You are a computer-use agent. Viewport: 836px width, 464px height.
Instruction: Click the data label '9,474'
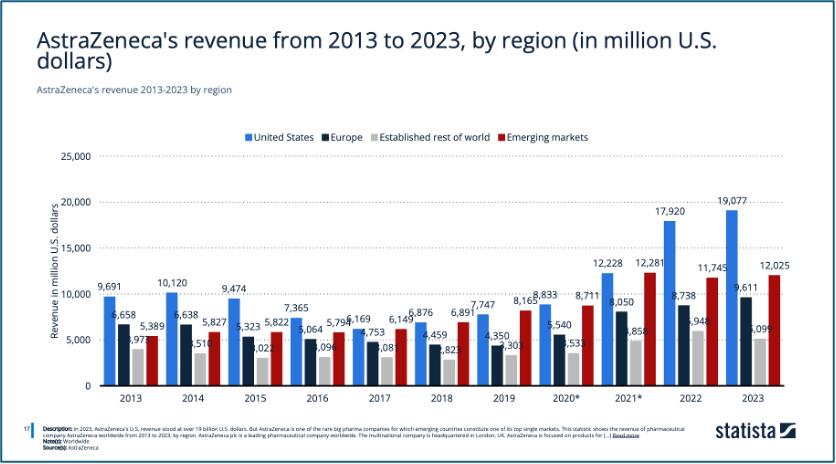tap(234, 289)
